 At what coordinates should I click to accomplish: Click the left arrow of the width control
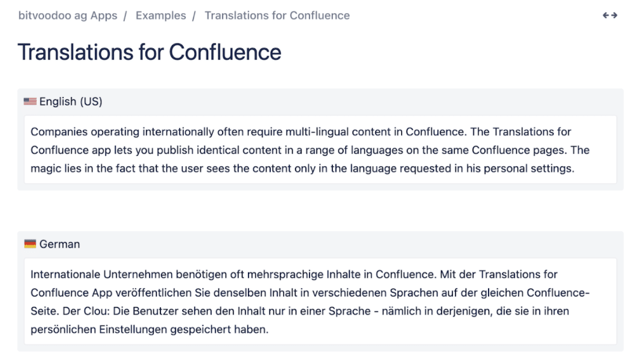coord(605,15)
